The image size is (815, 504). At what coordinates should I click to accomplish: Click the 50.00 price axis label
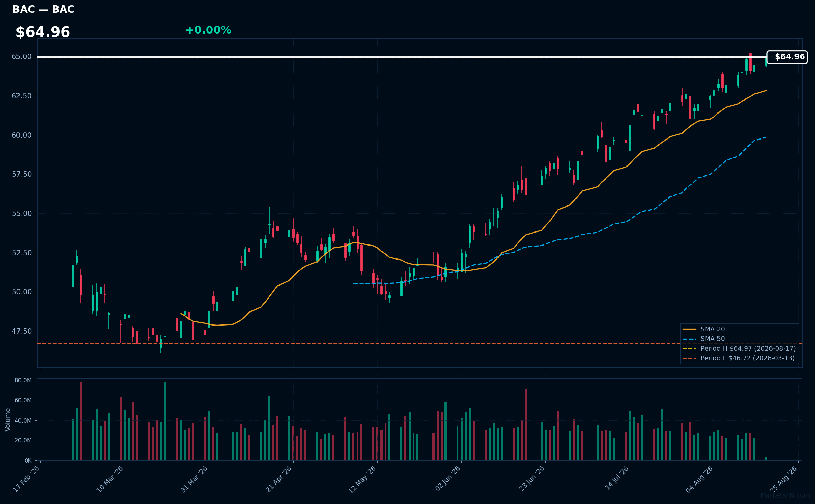[22, 292]
